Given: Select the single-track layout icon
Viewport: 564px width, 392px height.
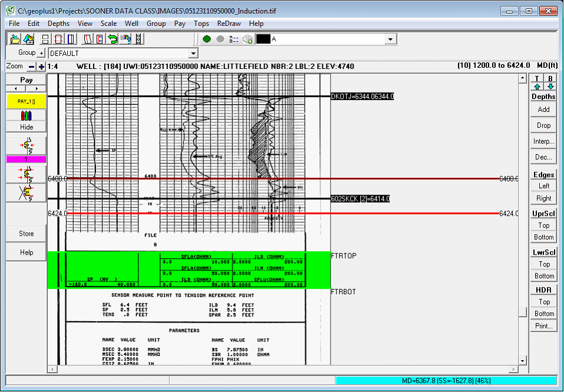Looking at the screenshot, I should point(45,39).
